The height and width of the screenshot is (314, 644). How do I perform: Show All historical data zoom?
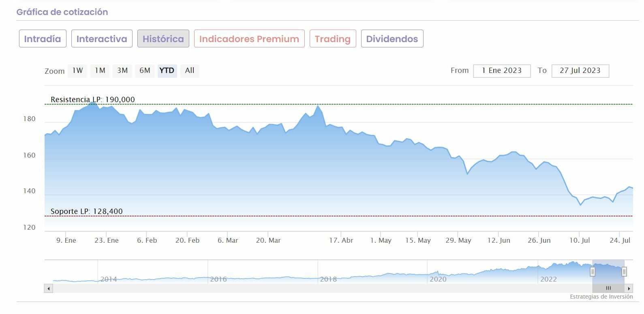point(190,70)
